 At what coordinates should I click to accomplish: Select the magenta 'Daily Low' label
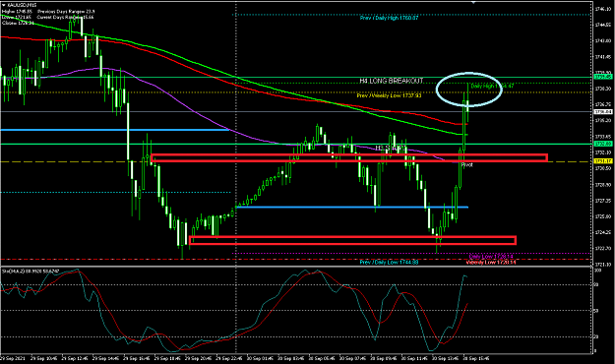click(491, 256)
